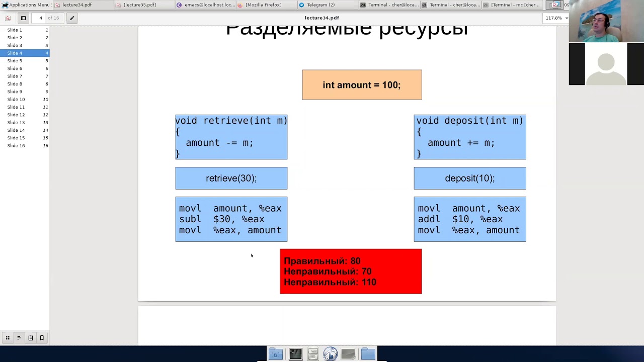The width and height of the screenshot is (644, 362).
Task: Click the 'retrieve(30);' box
Action: click(231, 178)
